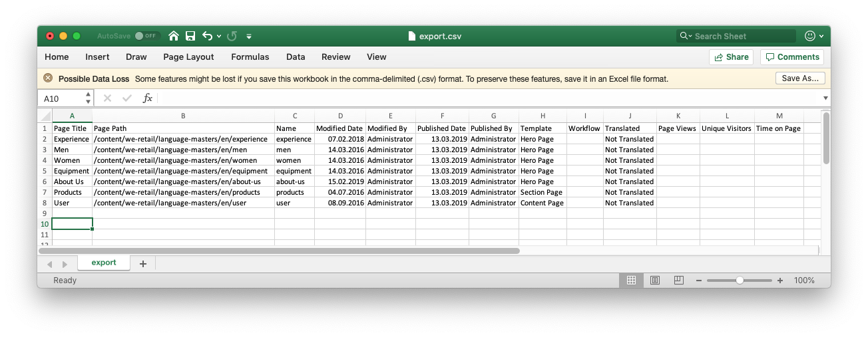
Task: Switch to the Draw tab
Action: pos(136,57)
